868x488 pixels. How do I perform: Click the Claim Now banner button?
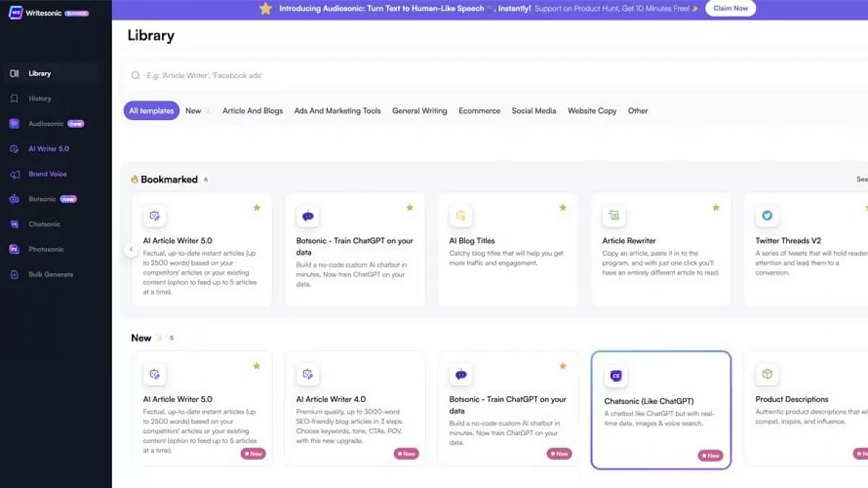coord(730,9)
